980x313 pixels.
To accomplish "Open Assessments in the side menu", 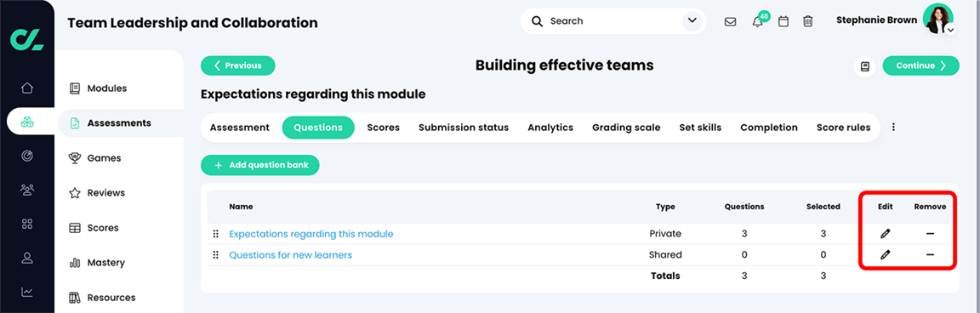I will tap(121, 123).
